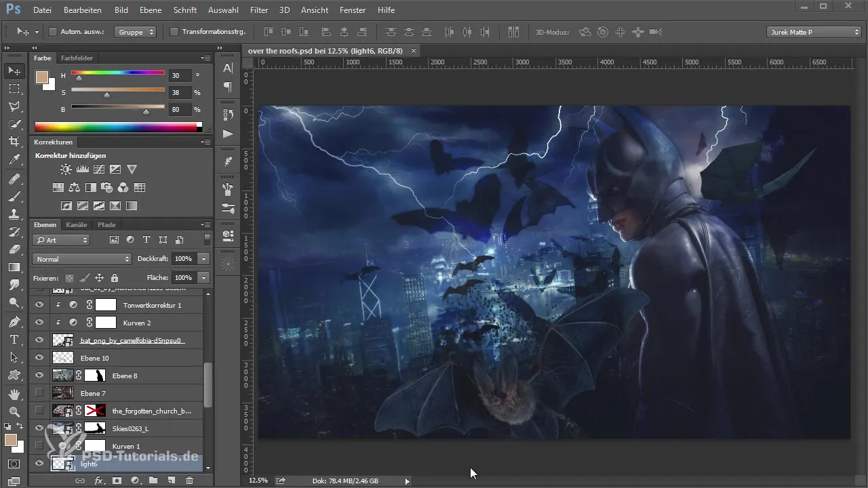Show the Ebene 7 layer
Viewport: 868px width, 488px height.
pos(39,393)
